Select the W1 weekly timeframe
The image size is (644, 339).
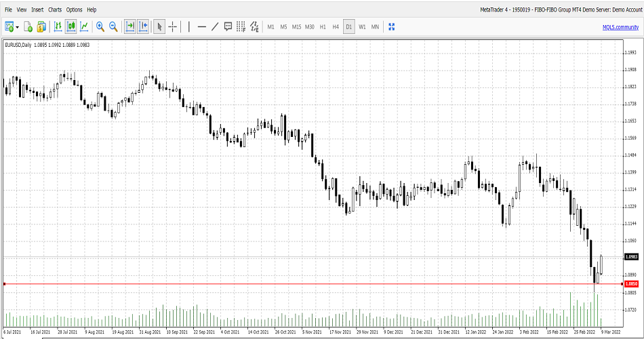[x=362, y=26]
